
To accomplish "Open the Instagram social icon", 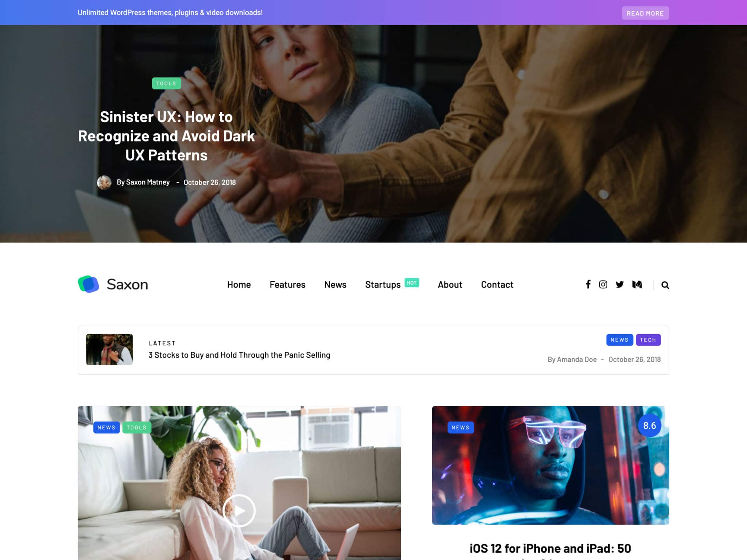I will [x=603, y=284].
